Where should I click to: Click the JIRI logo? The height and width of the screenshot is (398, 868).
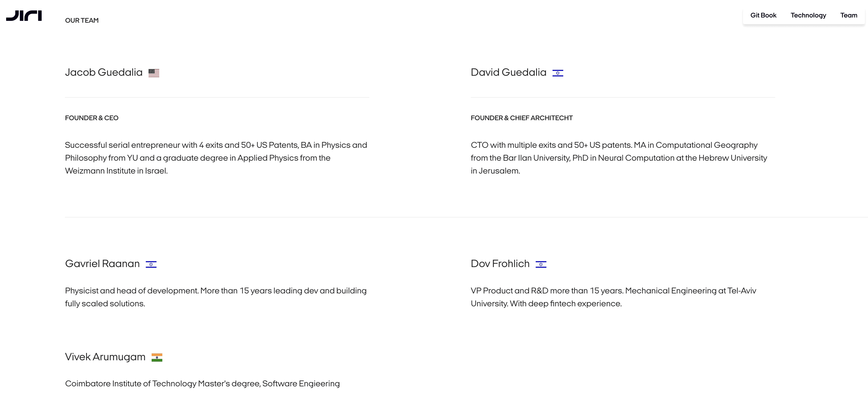pos(24,16)
